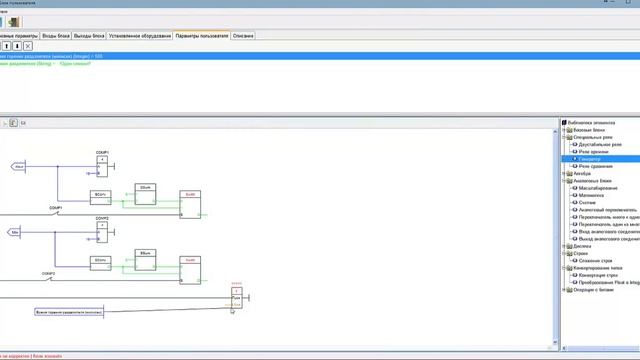
Task: Collapse the Строки folder
Action: coord(564,253)
